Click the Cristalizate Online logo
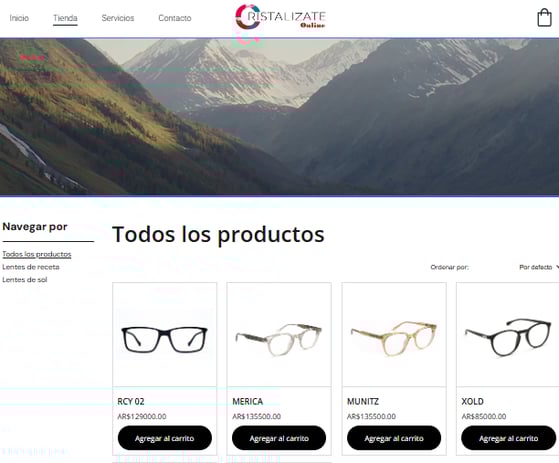The image size is (559, 463). pyautogui.click(x=280, y=17)
